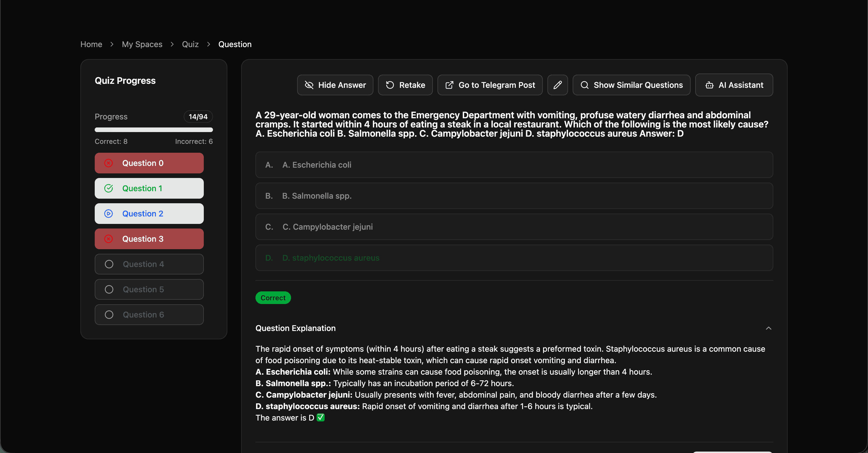
Task: Click the Retake button
Action: [x=405, y=85]
